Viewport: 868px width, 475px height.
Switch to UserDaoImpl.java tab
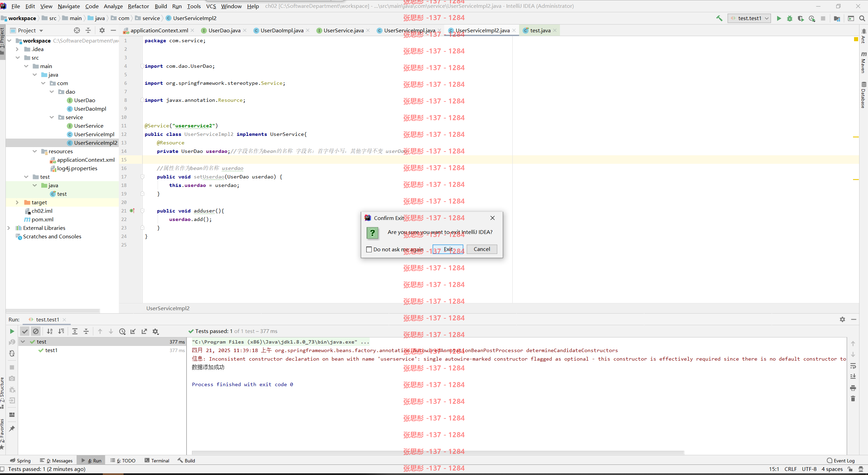(282, 30)
